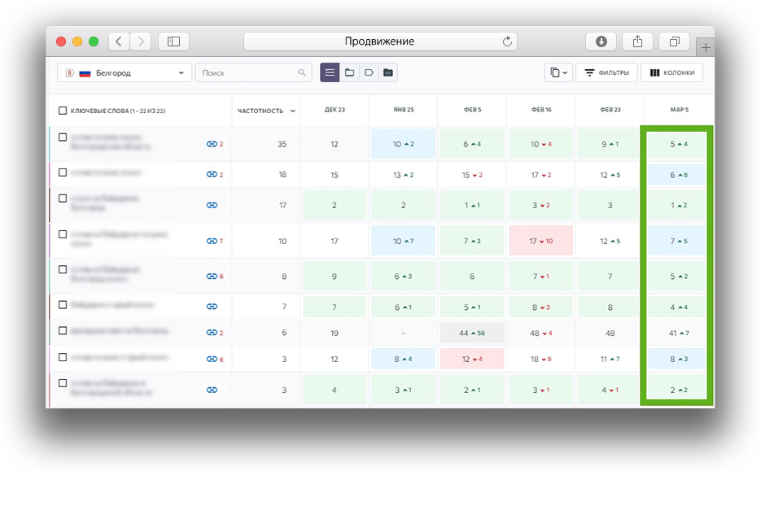Click cell 48 ▼4 under ФЕВ 16
This screenshot has height=532, width=761.
pyautogui.click(x=541, y=334)
